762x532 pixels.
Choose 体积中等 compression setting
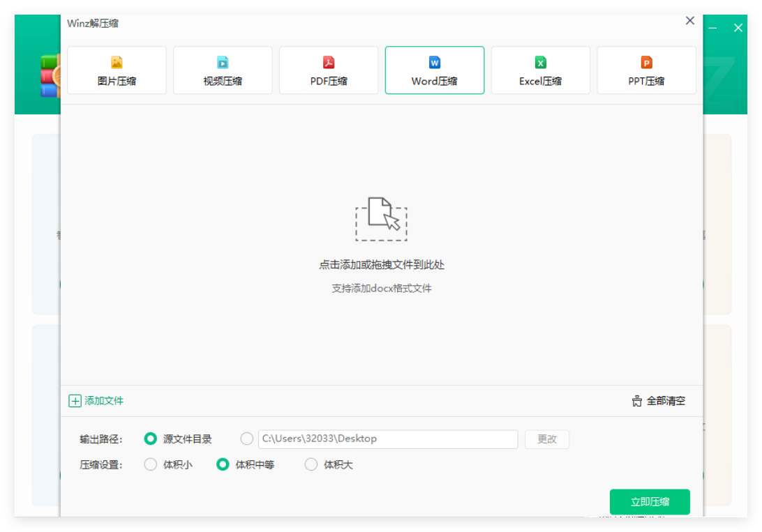pyautogui.click(x=223, y=464)
